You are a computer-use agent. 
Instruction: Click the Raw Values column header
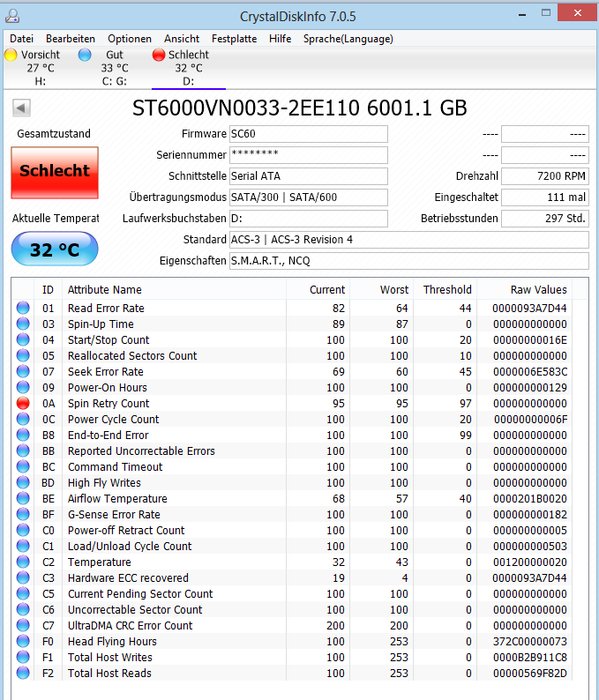525,290
